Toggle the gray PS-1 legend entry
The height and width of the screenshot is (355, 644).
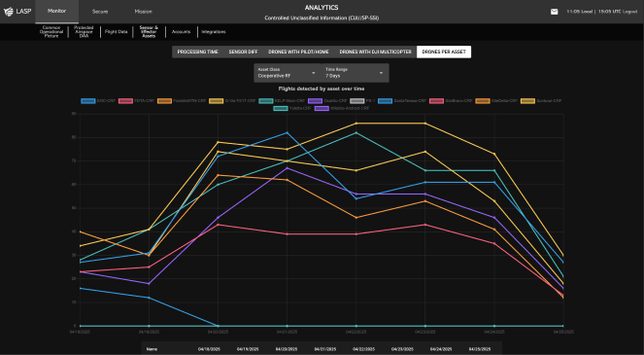[362, 101]
